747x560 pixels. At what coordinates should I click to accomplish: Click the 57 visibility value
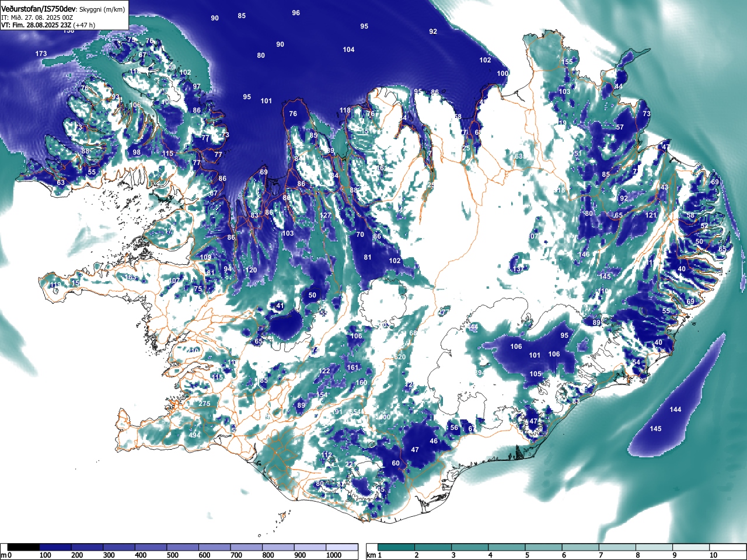coord(620,127)
